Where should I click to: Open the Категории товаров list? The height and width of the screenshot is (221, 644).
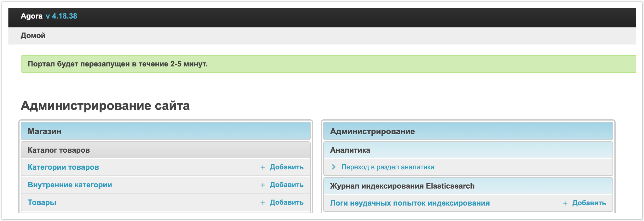pyautogui.click(x=63, y=167)
